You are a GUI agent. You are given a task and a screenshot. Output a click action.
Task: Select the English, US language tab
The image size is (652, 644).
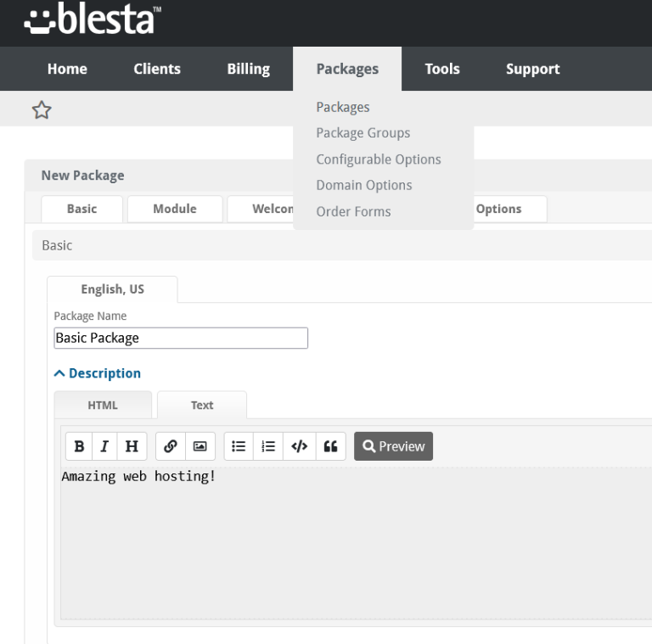tap(112, 289)
